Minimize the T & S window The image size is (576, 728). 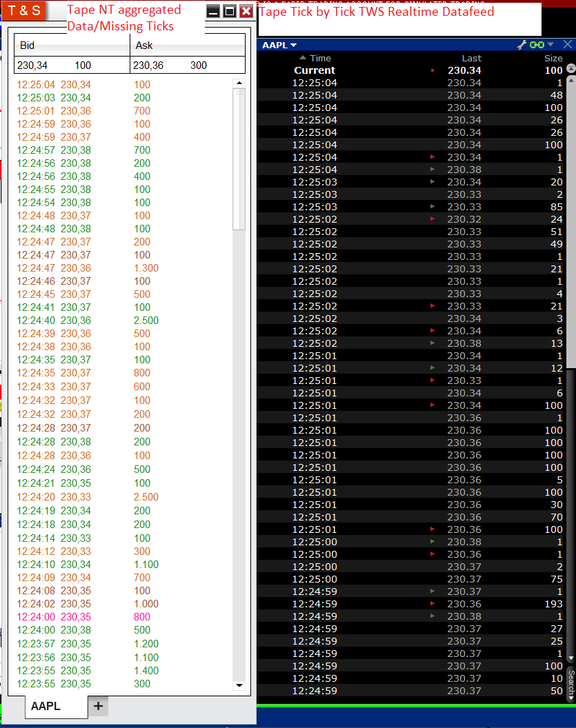[x=213, y=11]
